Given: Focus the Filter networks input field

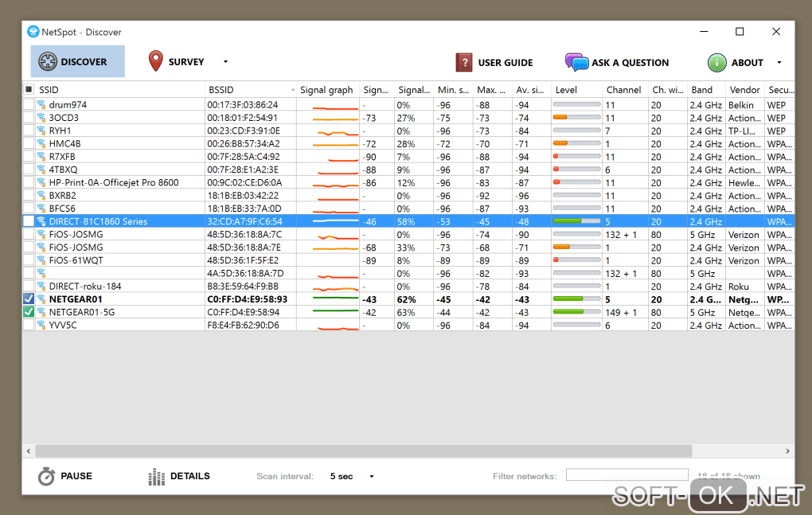Looking at the screenshot, I should point(627,474).
